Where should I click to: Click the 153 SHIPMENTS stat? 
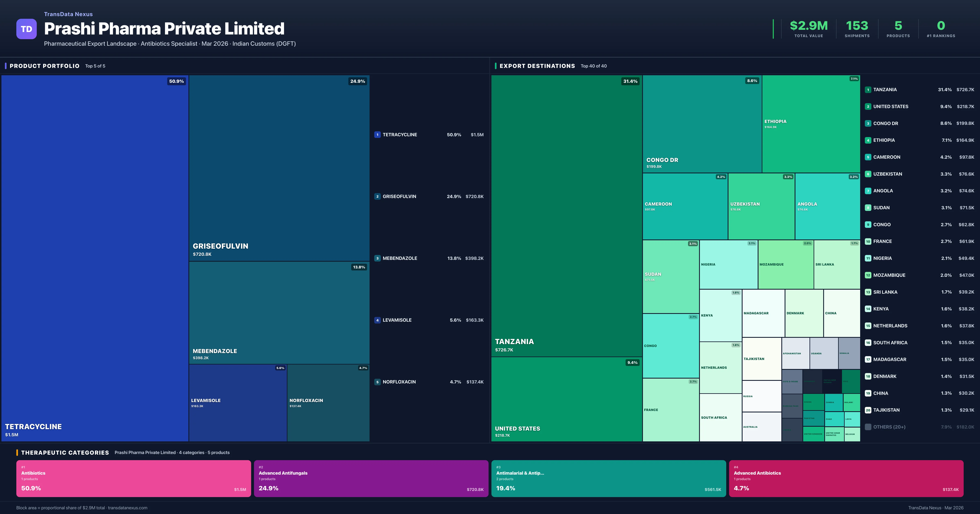pyautogui.click(x=857, y=29)
